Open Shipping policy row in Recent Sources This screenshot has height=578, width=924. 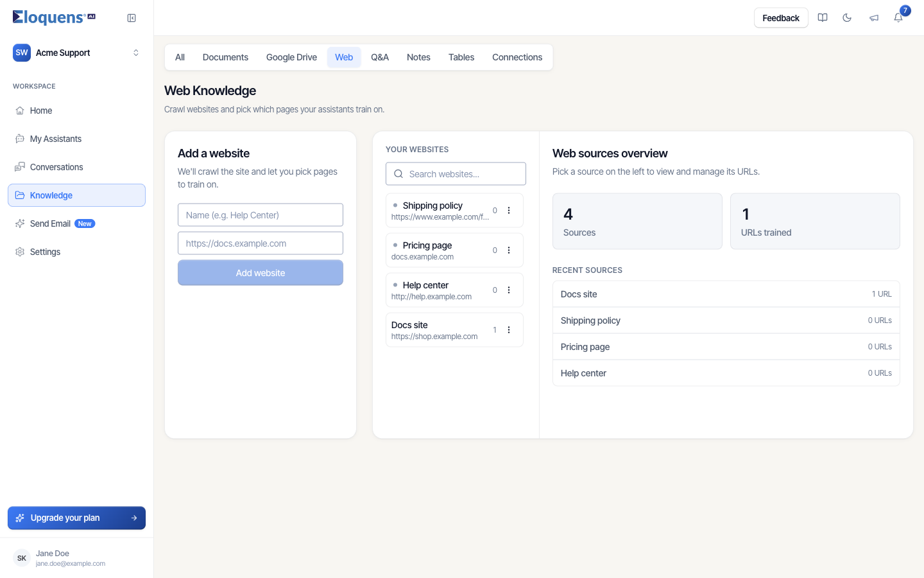pos(726,320)
